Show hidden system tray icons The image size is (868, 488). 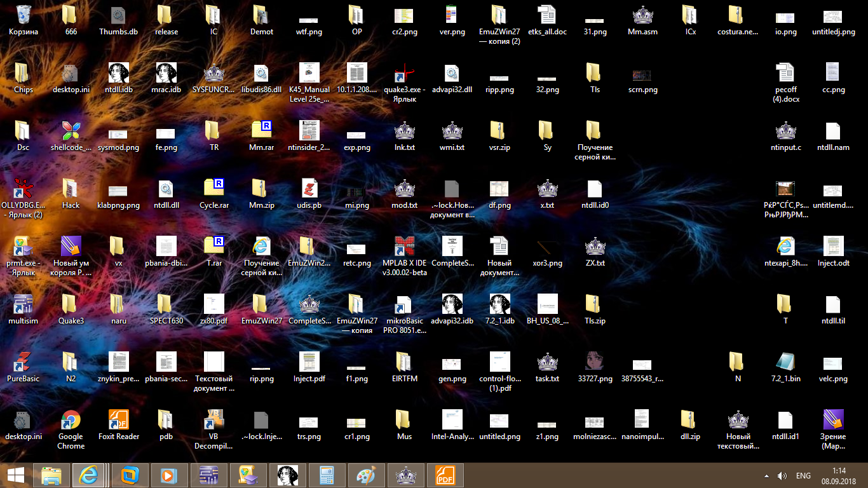coord(768,475)
